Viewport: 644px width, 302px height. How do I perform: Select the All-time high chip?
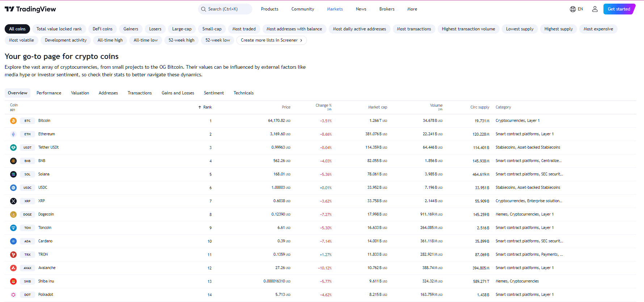click(x=110, y=40)
